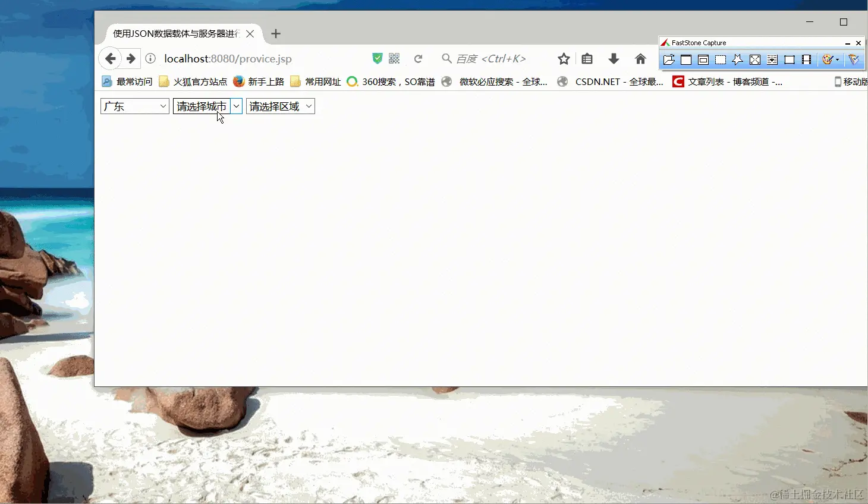Screen dimensions: 868x504
Task: Capture window or object in FastStone
Action: point(703,59)
